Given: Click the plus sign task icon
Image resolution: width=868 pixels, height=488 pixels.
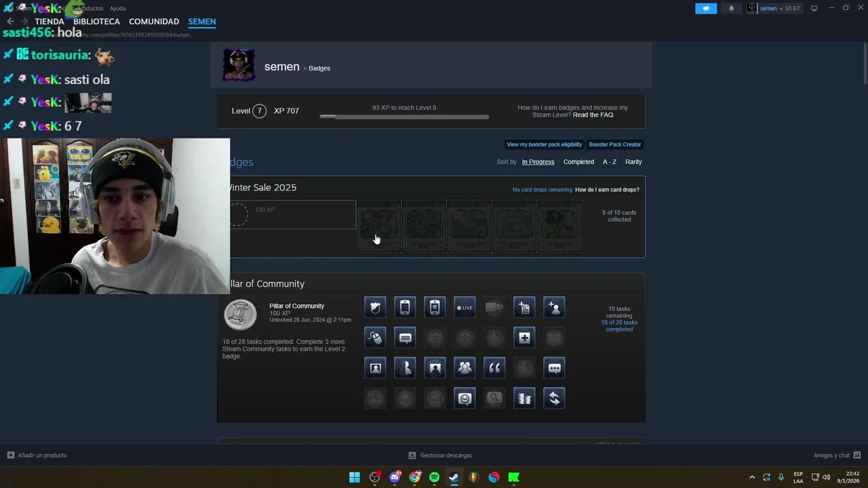Looking at the screenshot, I should pos(524,338).
